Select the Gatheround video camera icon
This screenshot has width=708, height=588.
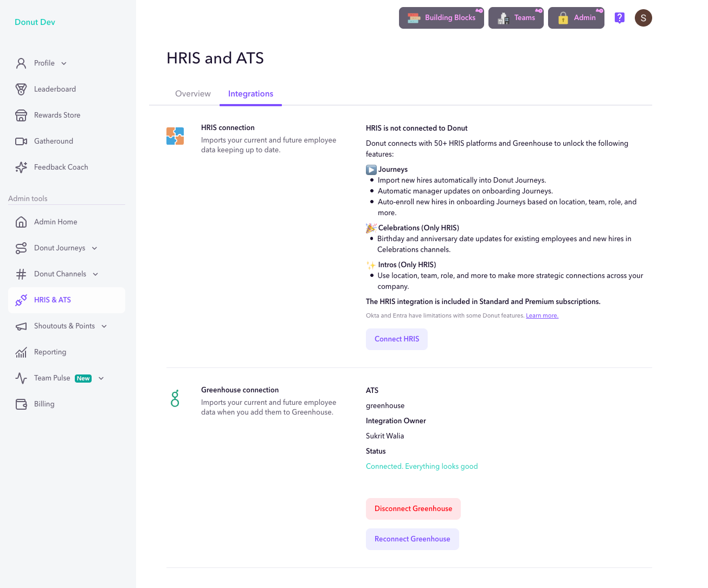[21, 141]
